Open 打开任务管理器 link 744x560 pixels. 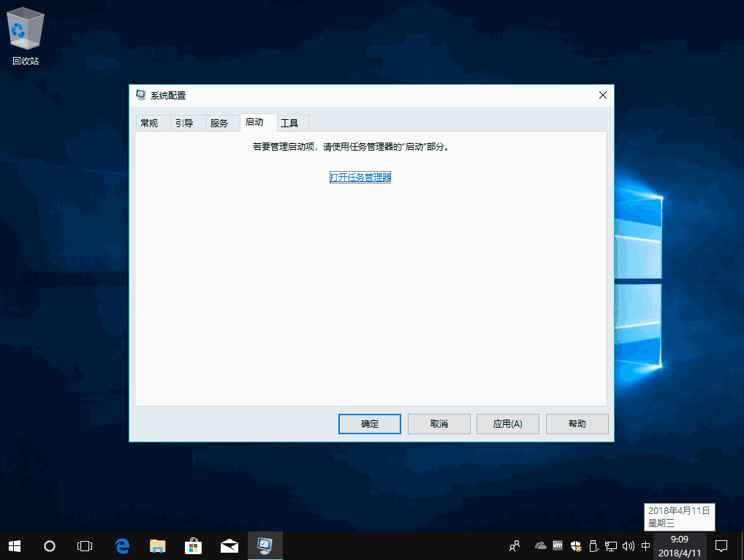click(x=360, y=177)
